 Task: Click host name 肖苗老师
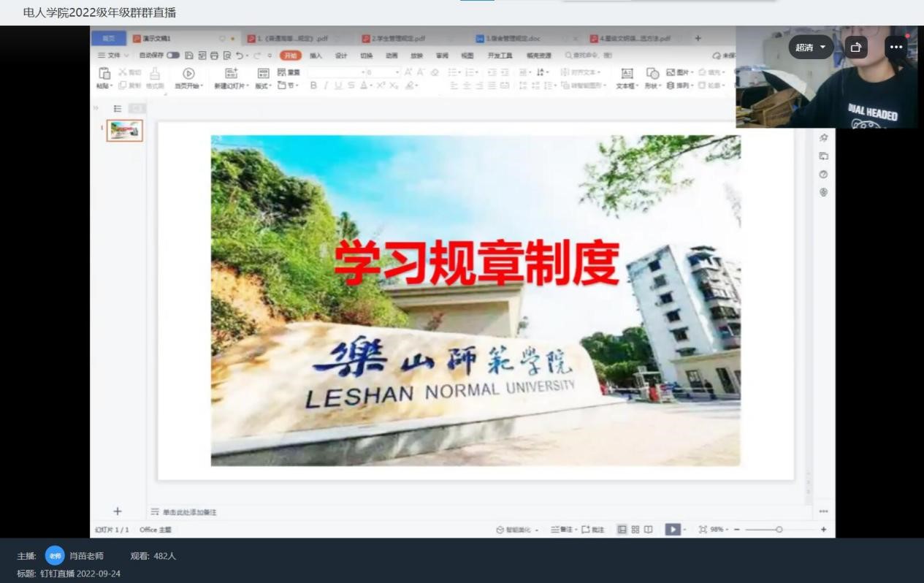pos(86,556)
